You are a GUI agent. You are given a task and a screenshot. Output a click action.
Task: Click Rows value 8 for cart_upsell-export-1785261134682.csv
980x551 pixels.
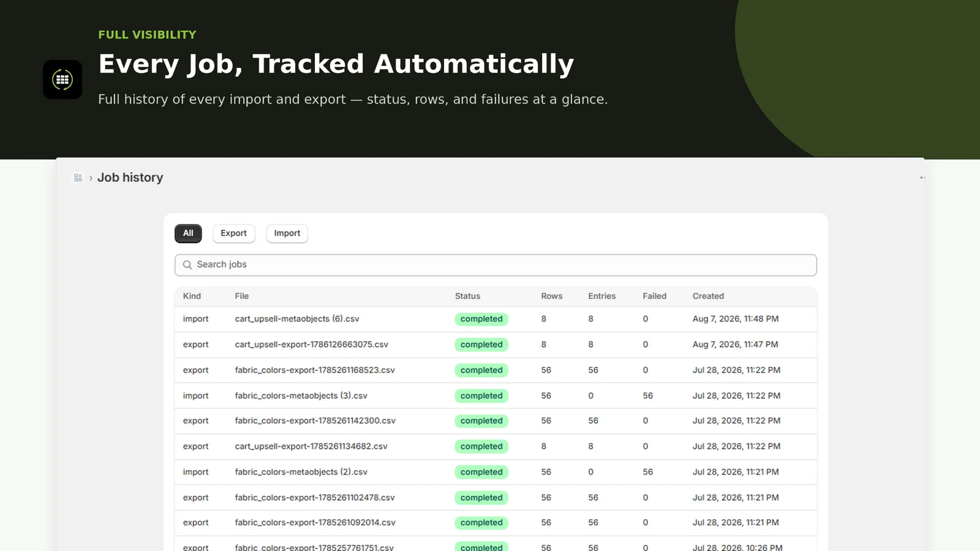click(x=544, y=446)
